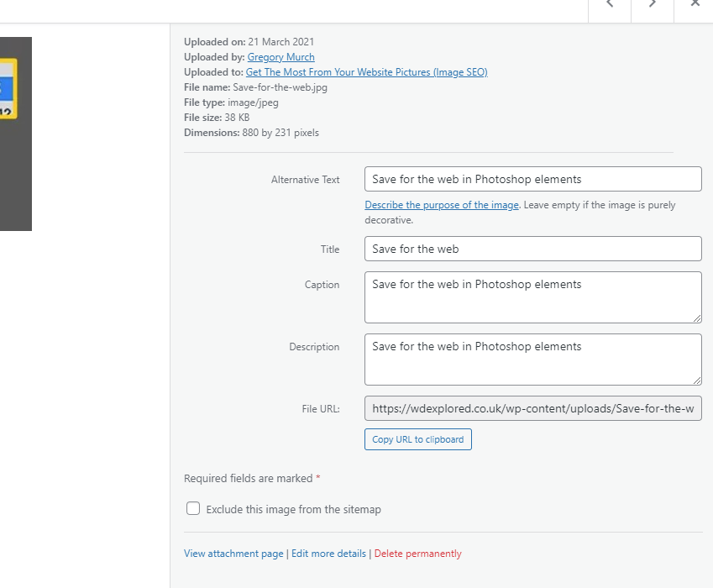The image size is (713, 588).
Task: Open Describe the purpose of the image link
Action: point(442,205)
